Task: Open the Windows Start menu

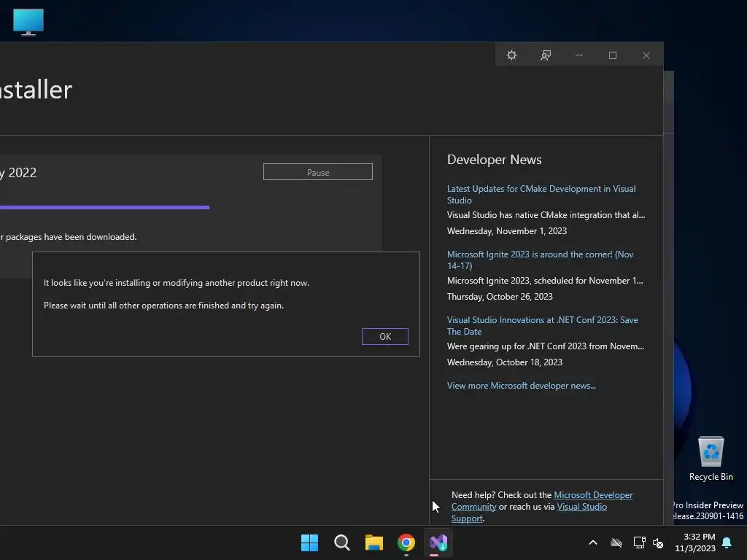Action: [x=309, y=542]
